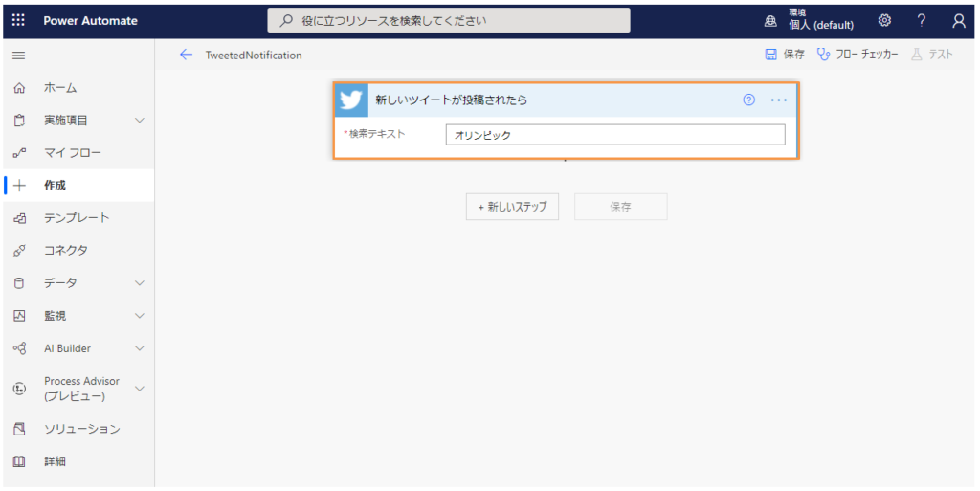Open the フロー チェッカー
The width and height of the screenshot is (980, 491).
point(857,55)
